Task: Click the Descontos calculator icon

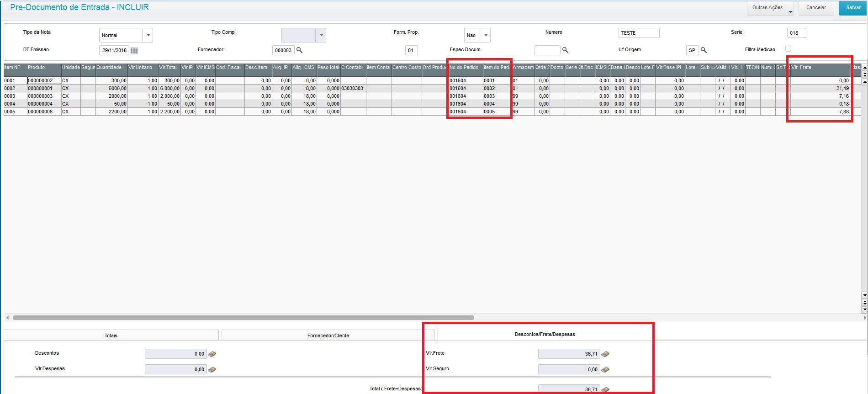Action: 212,354
